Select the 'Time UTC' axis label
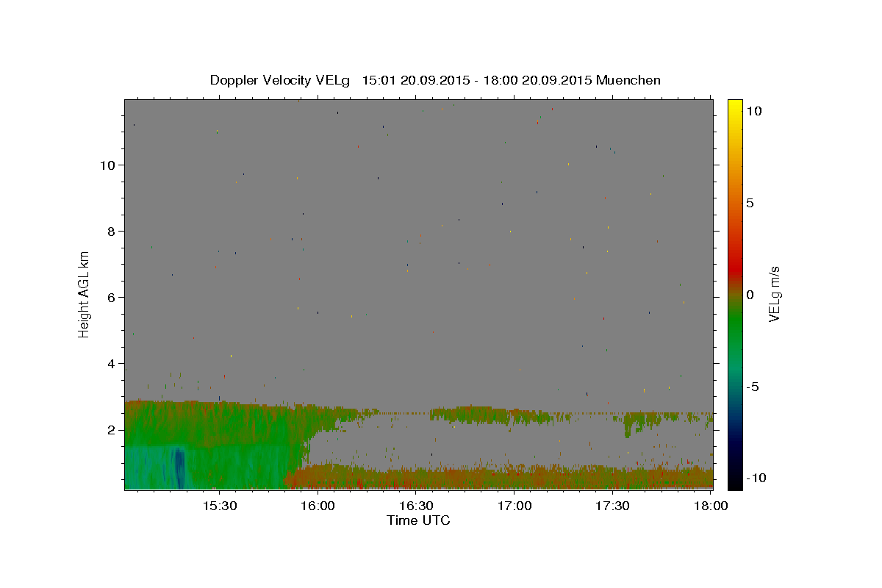Viewport: 882px width, 588px height. pos(418,520)
